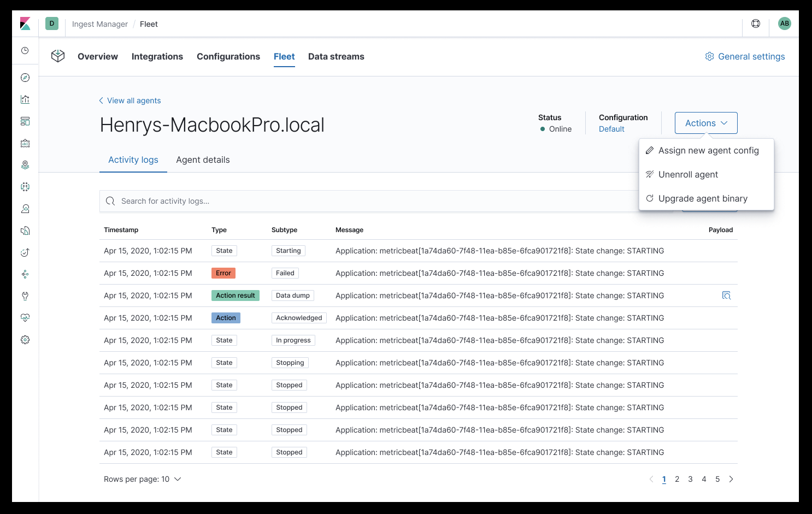Open Activity logs tab
This screenshot has width=812, height=514.
(133, 159)
